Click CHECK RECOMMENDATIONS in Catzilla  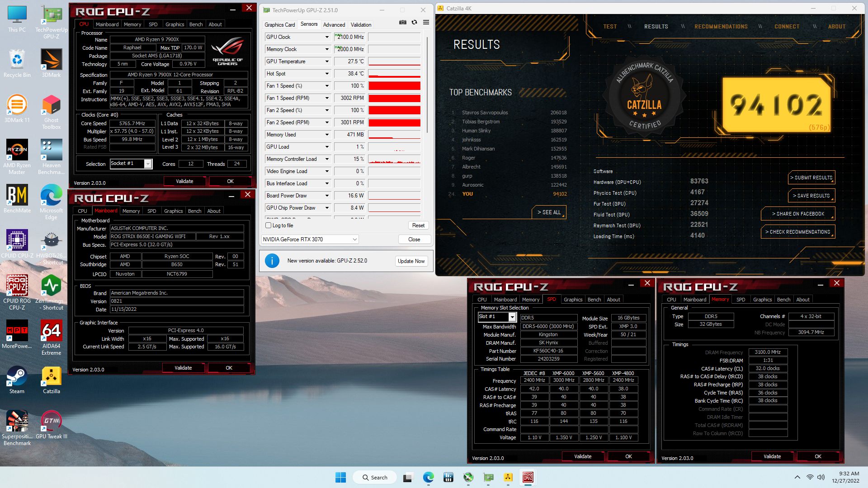[798, 232]
